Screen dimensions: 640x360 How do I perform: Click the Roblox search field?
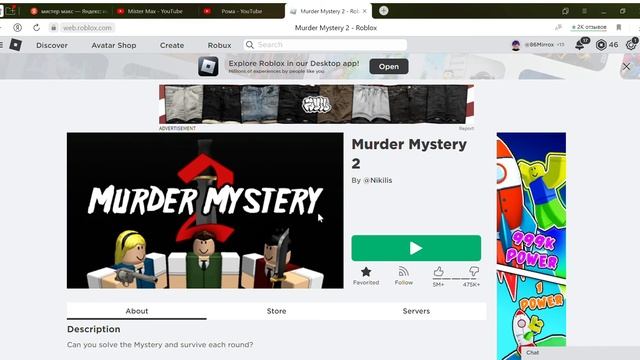(x=325, y=44)
